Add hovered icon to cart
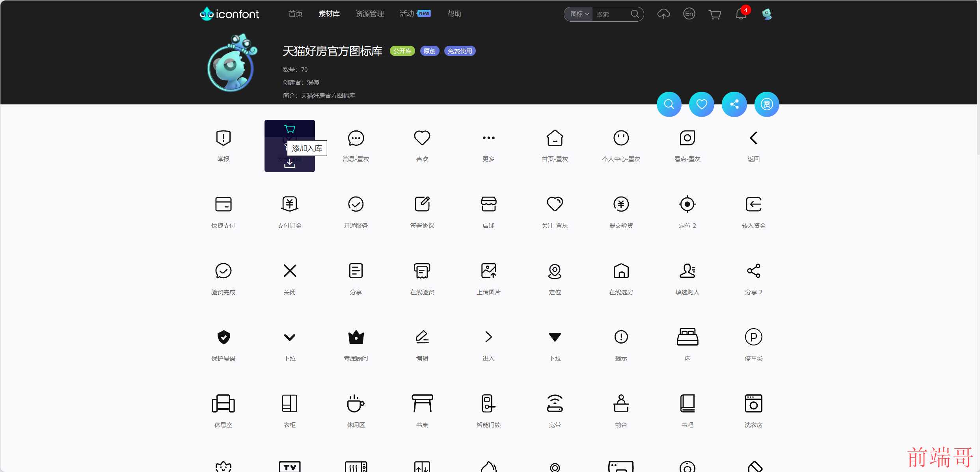980x472 pixels. coord(290,129)
